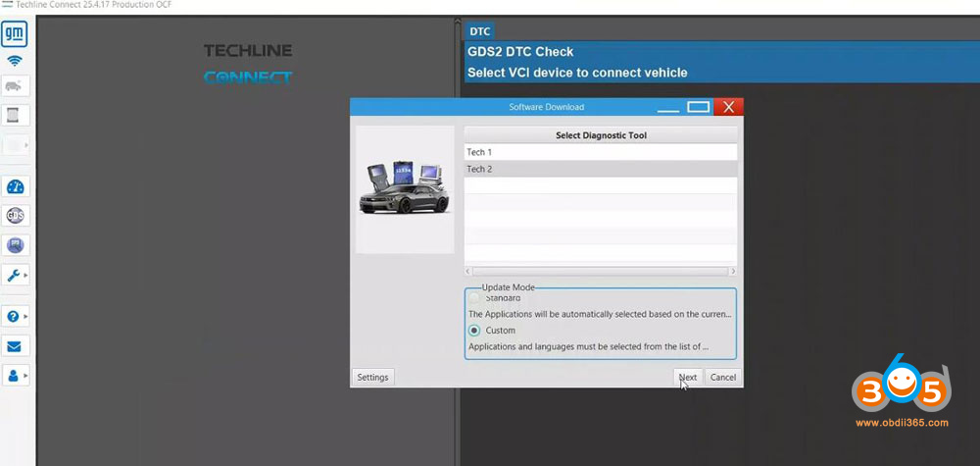Click the GM logo icon in sidebar

pos(16,36)
